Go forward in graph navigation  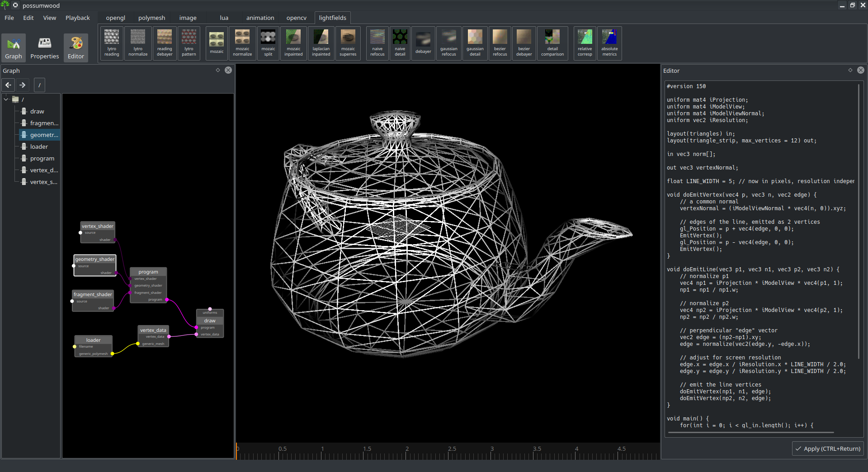point(23,85)
